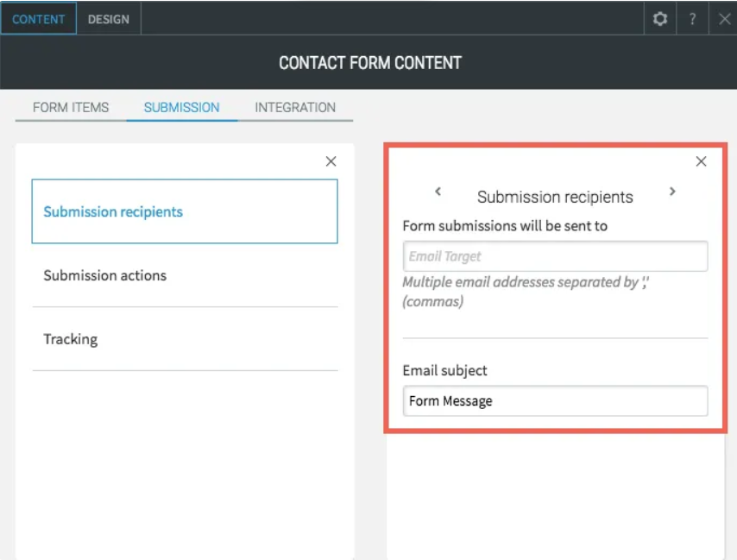Click the 'Form submissions will be sent to' label

(505, 226)
